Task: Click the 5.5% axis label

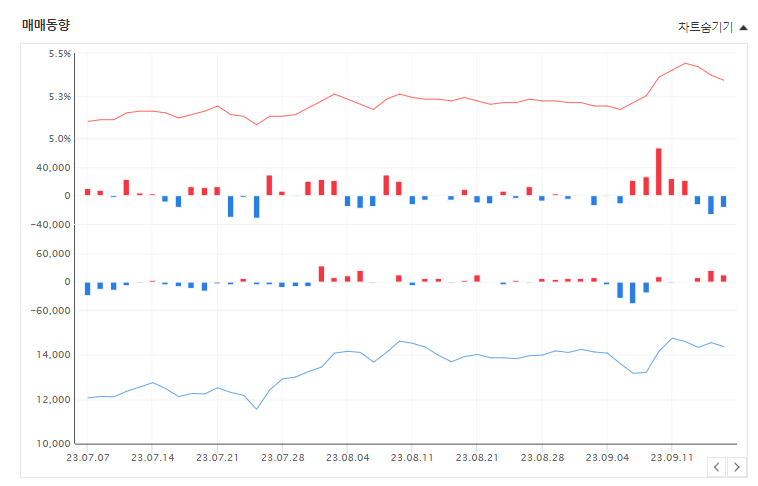Action: (59, 54)
